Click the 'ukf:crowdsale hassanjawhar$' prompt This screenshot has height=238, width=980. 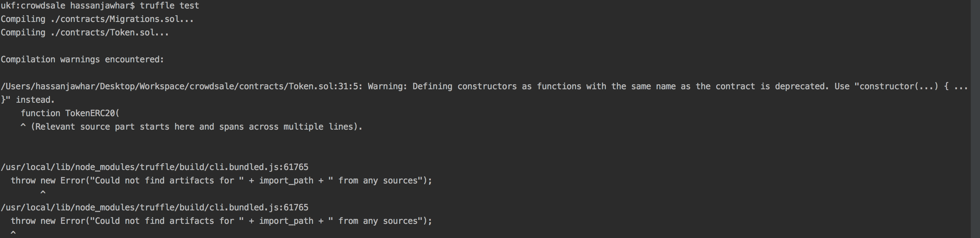(68, 6)
